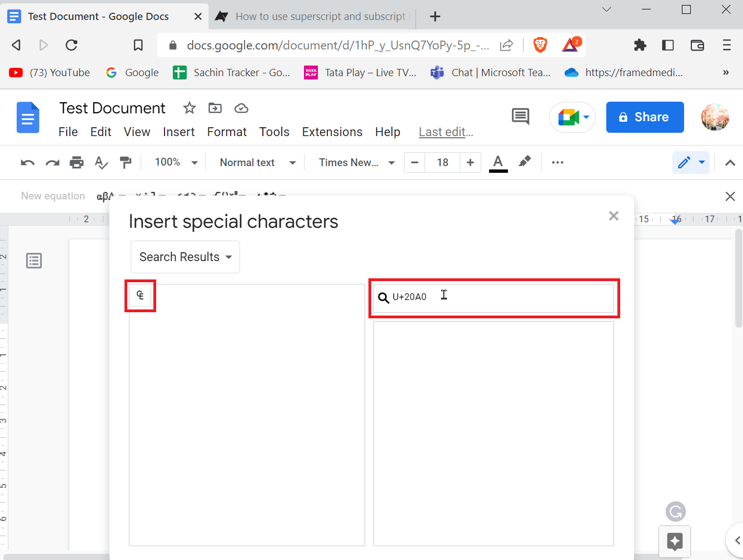Reload the page
The image size is (743, 560).
[71, 45]
